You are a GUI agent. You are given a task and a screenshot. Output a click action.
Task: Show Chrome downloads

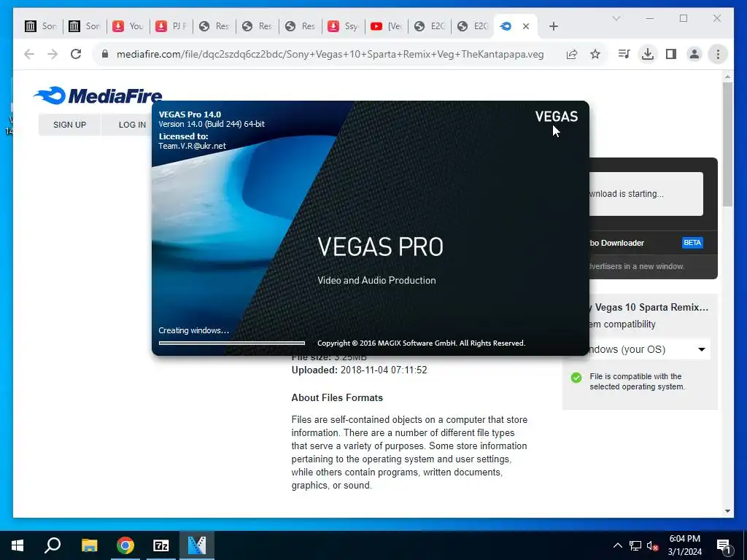pyautogui.click(x=648, y=54)
